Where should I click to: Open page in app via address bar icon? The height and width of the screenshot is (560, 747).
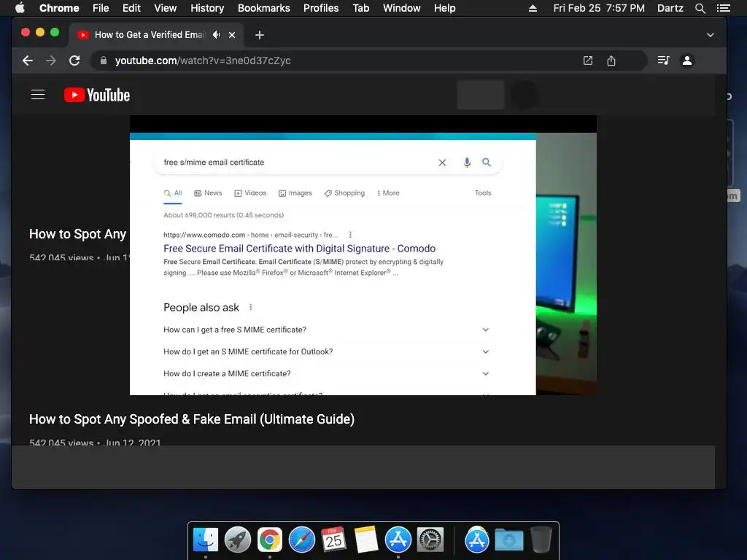click(x=588, y=61)
